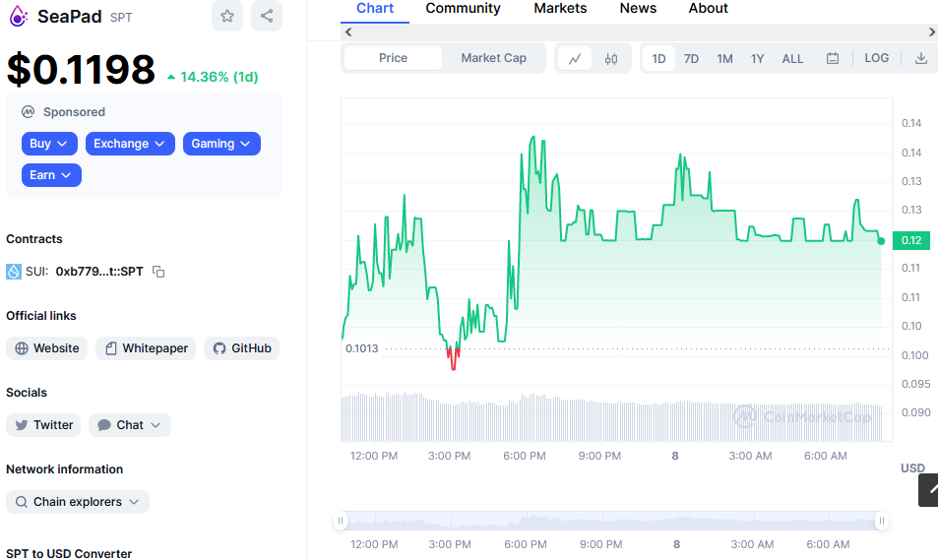Copy the SUI contract address

pyautogui.click(x=158, y=272)
